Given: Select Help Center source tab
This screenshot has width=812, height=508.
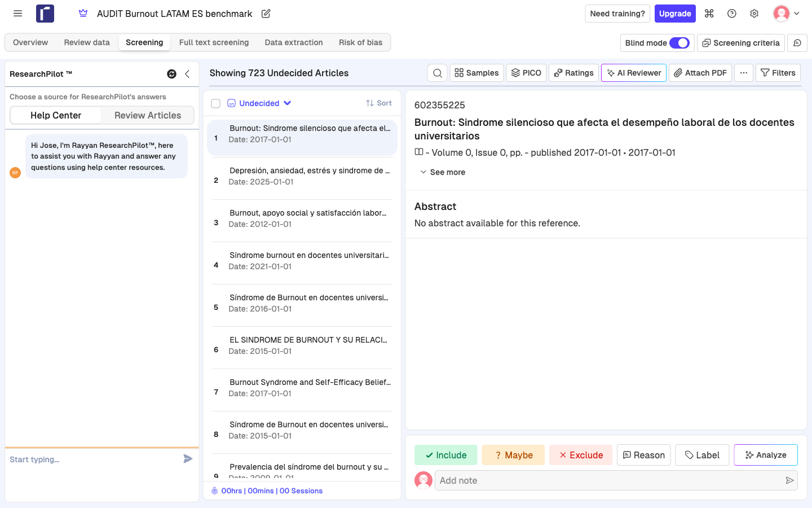Looking at the screenshot, I should [56, 115].
